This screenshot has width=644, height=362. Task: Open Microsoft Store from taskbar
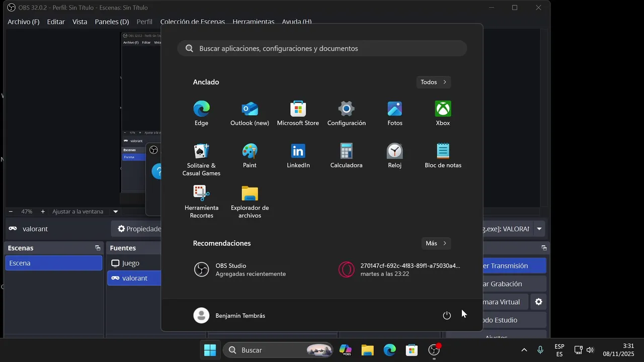(412, 350)
